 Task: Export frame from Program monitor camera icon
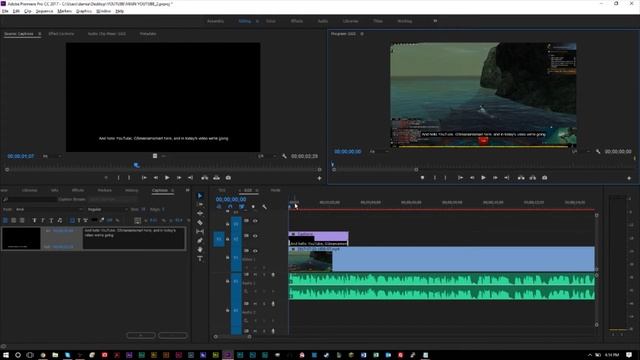coord(544,178)
